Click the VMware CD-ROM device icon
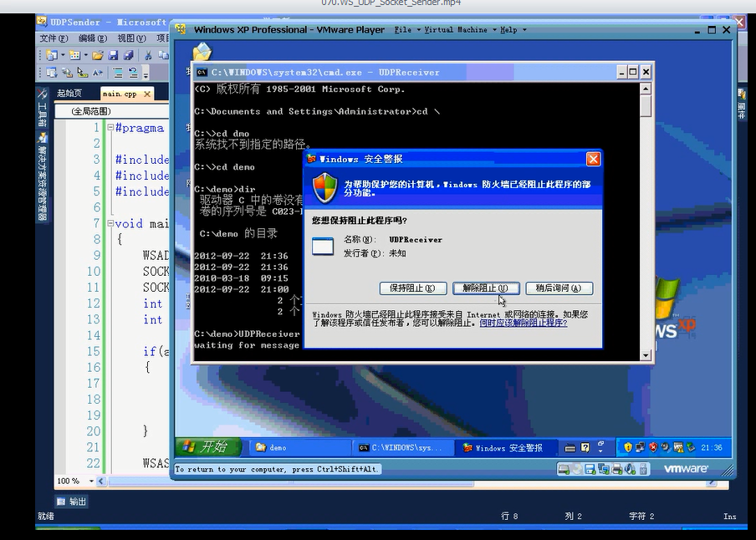The image size is (756, 540). click(x=577, y=469)
